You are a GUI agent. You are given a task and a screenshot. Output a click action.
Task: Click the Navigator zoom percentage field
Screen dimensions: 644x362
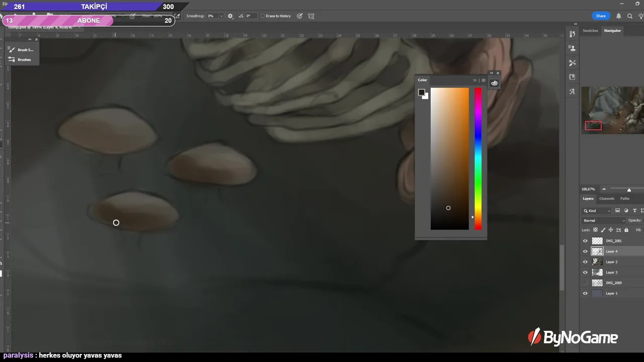588,189
